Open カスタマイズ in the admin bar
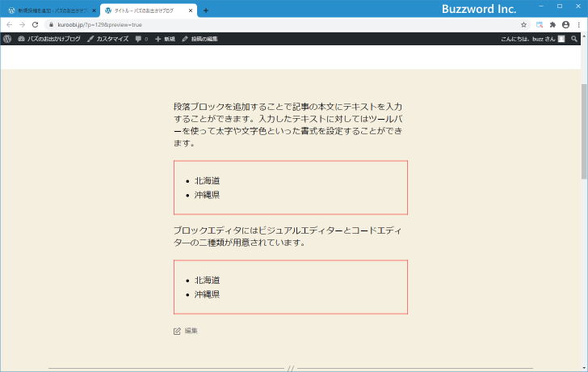588x372 pixels. (108, 39)
